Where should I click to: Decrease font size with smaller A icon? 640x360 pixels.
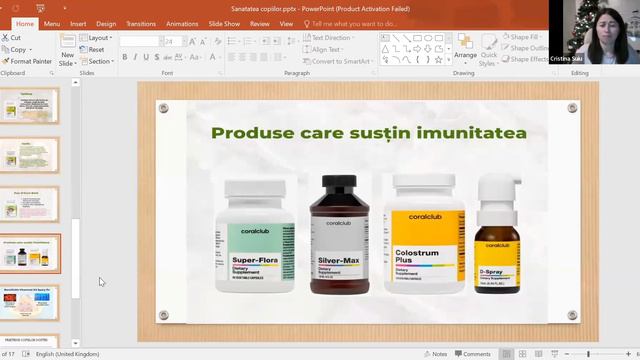coord(203,41)
